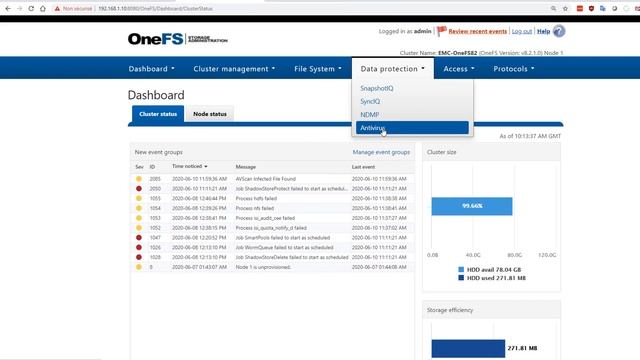
Task: Click the Log out link
Action: click(522, 31)
